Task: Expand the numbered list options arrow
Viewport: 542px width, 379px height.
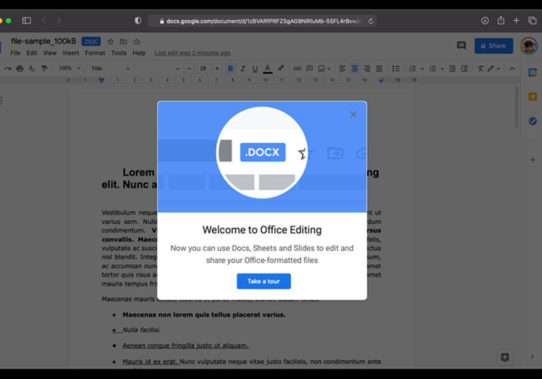Action: (422, 69)
